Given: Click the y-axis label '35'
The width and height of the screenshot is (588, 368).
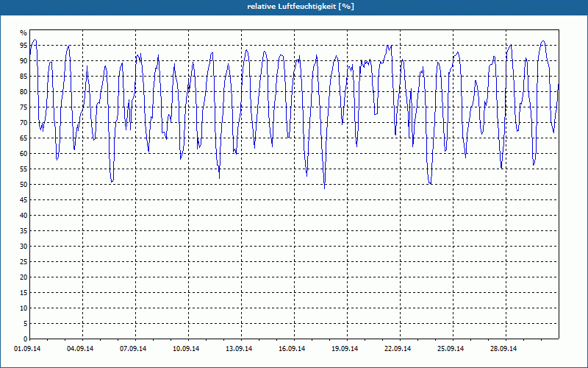Looking at the screenshot, I should (x=24, y=230).
